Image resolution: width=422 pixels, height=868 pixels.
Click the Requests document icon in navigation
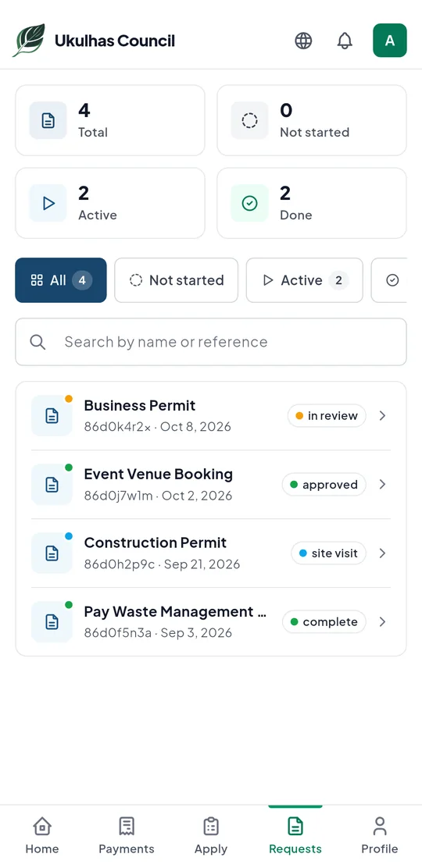295,827
